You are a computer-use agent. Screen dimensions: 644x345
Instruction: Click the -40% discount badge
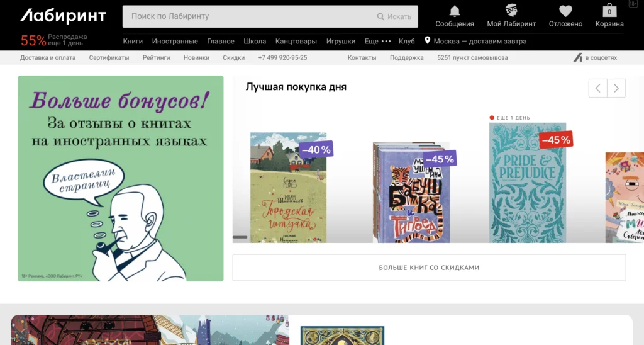316,150
